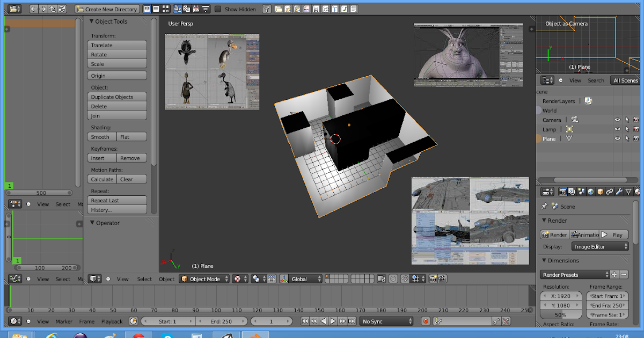Viewport: 644px width, 338px height.
Task: Click the filter funnel icon
Action: click(266, 9)
